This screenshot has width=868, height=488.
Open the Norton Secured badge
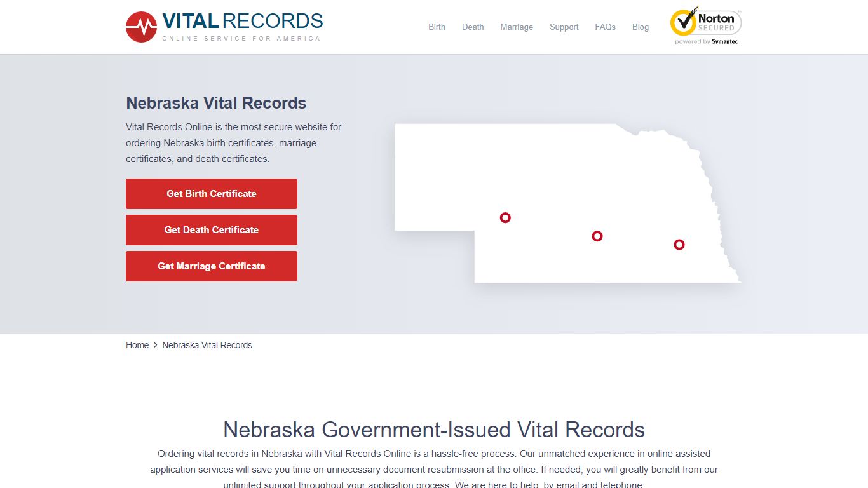pyautogui.click(x=706, y=26)
